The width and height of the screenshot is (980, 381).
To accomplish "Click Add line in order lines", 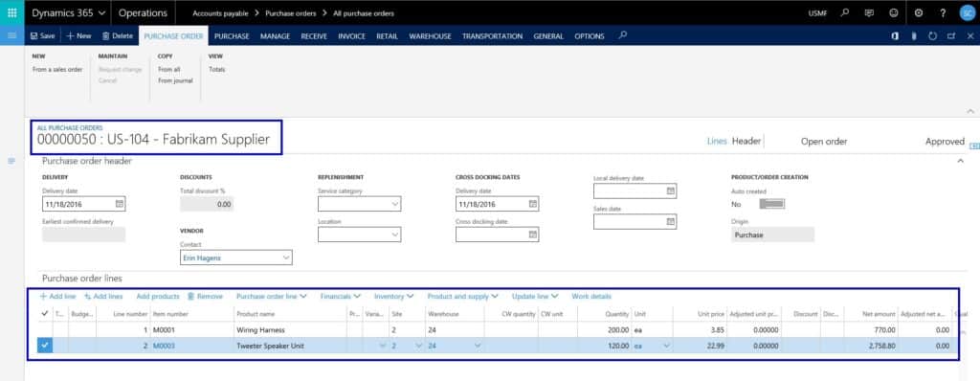I will coord(57,296).
